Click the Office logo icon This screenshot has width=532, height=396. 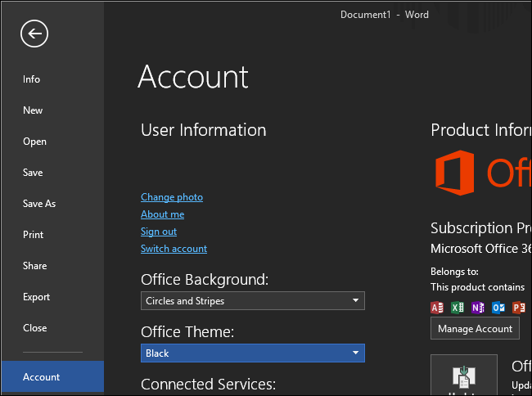(x=455, y=174)
